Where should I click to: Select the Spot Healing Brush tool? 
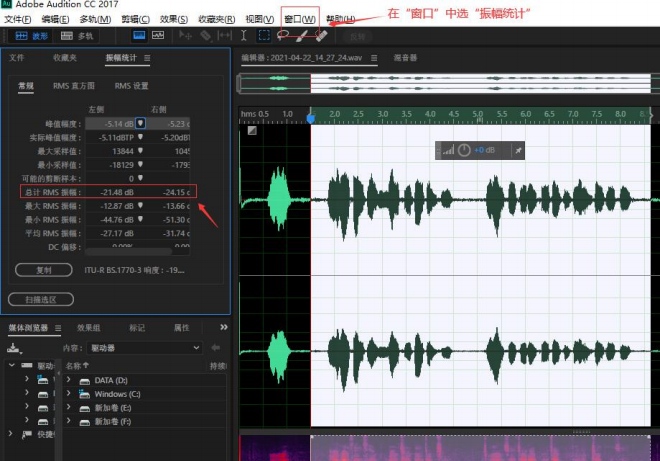[x=321, y=36]
